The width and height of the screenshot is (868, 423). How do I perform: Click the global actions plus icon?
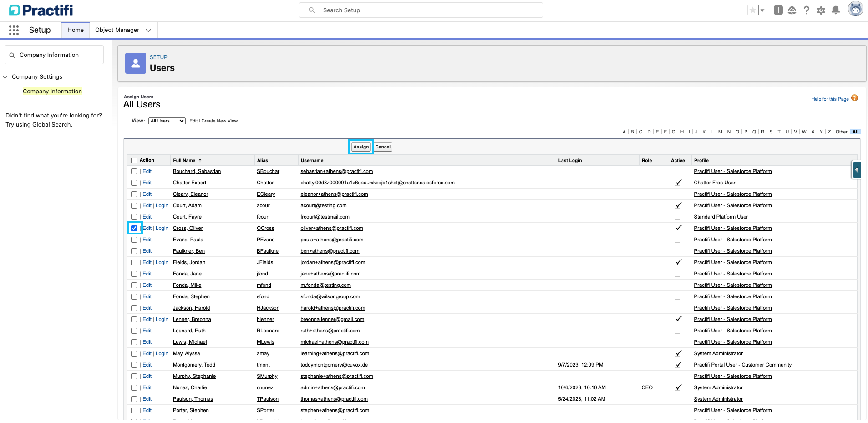pos(778,10)
